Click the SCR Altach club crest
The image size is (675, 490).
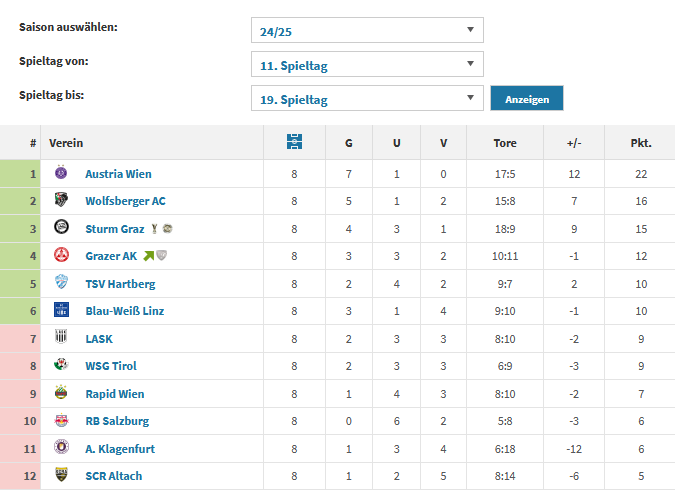tap(61, 475)
